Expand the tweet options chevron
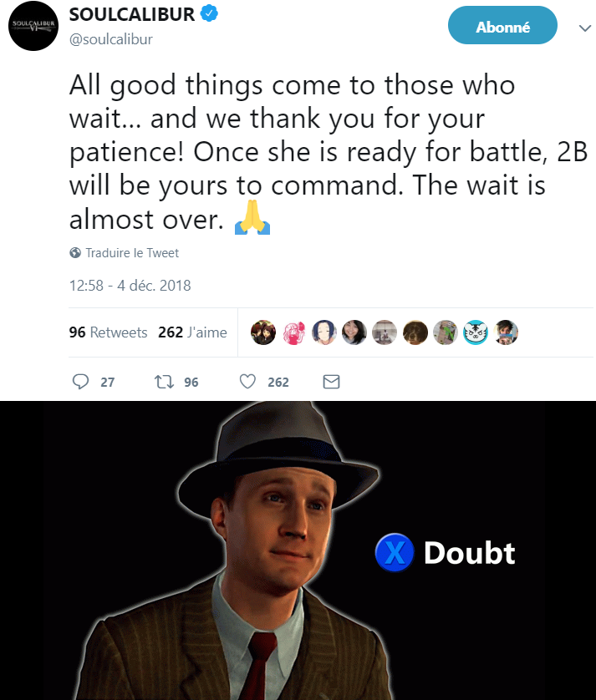 (585, 28)
